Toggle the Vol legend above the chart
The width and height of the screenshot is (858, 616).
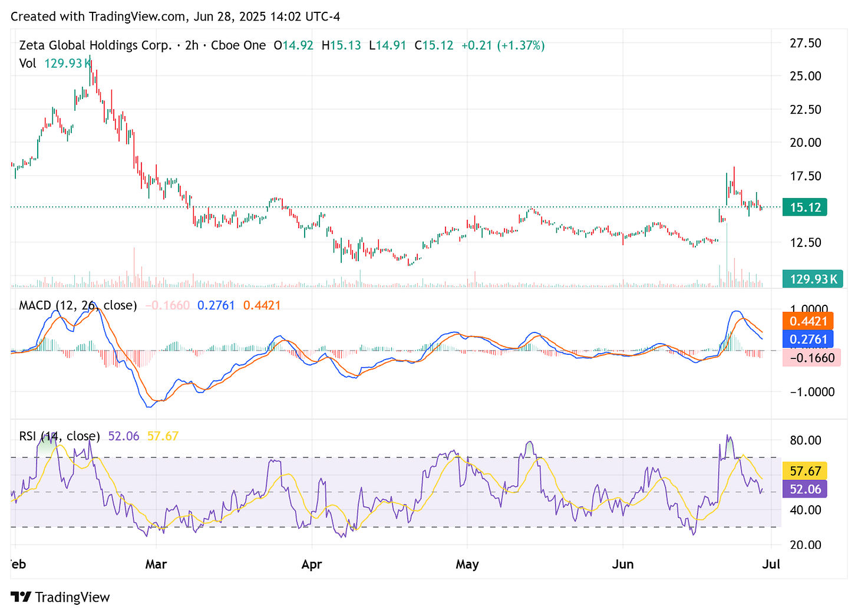[x=28, y=64]
